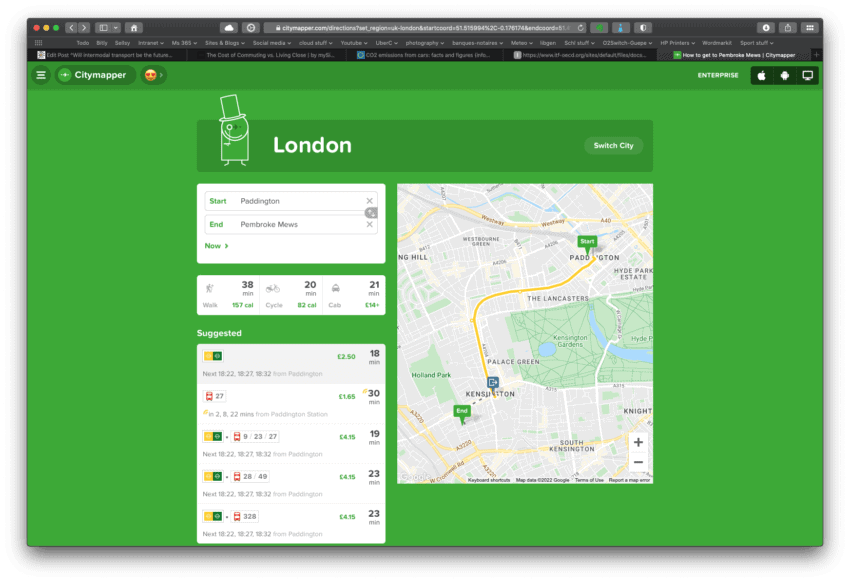Clear the Start location Paddington

369,201
